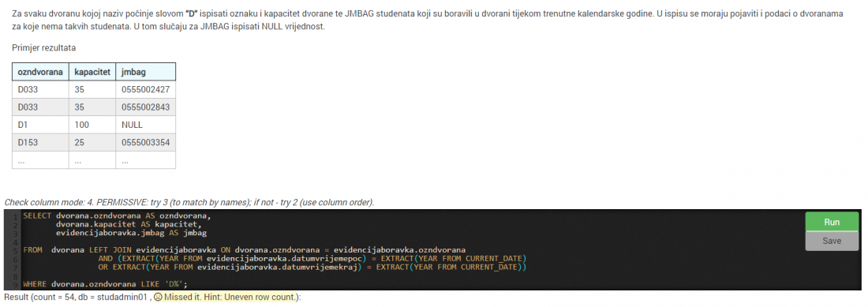Click the capacity cell showing 25
Screen dimensions: 868x307
(92, 142)
